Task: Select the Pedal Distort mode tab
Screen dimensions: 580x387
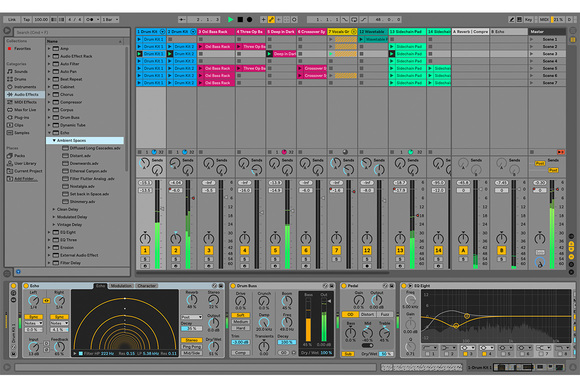Action: coord(367,314)
